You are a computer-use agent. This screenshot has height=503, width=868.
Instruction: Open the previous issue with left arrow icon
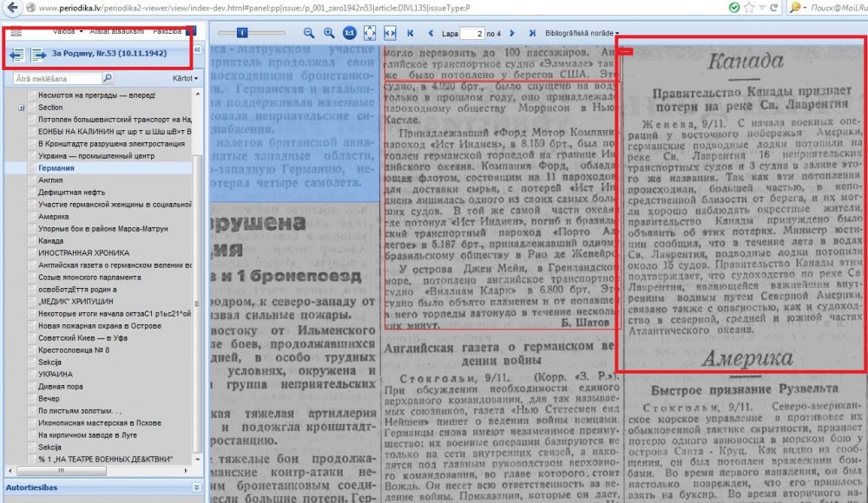pos(17,55)
